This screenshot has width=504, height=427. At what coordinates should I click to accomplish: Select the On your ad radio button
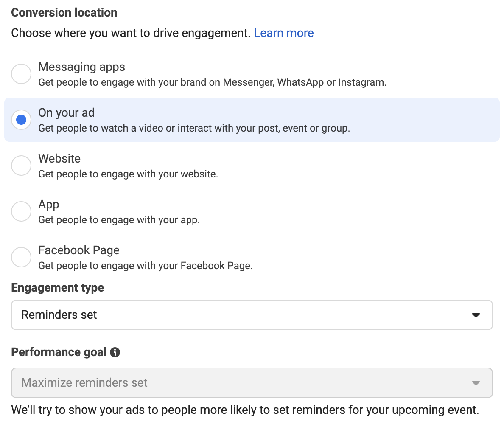click(21, 120)
